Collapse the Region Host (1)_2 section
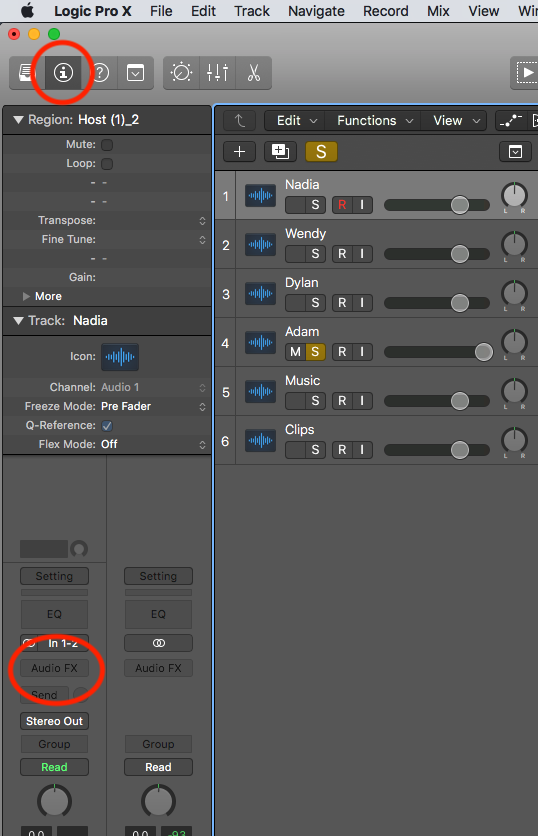Screen dimensions: 538x836 pos(19,120)
